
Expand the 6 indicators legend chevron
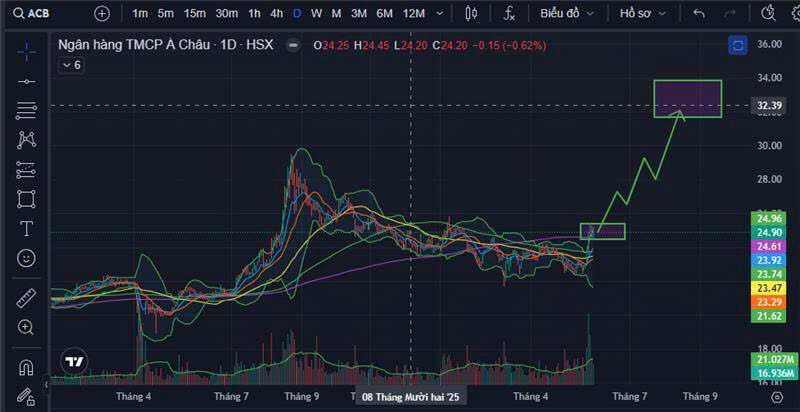(x=71, y=65)
